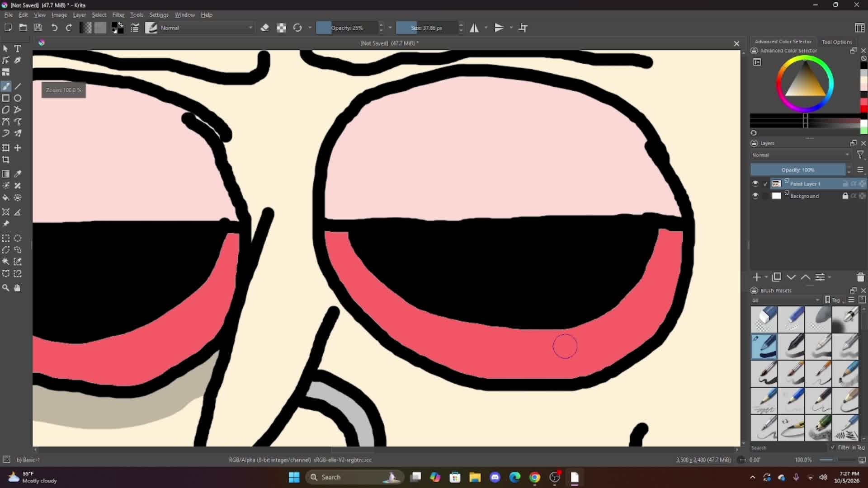Viewport: 868px width, 488px height.
Task: Hide the Background layer eye icon
Action: coord(755,196)
